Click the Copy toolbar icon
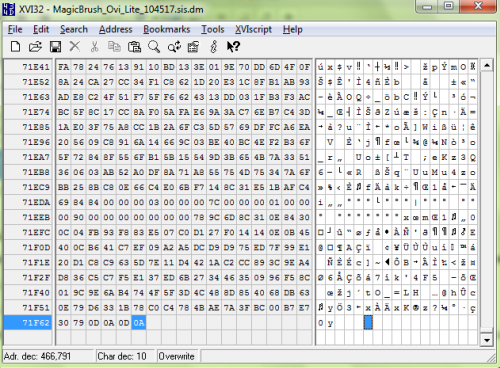Image resolution: width=500 pixels, height=368 pixels. [114, 46]
